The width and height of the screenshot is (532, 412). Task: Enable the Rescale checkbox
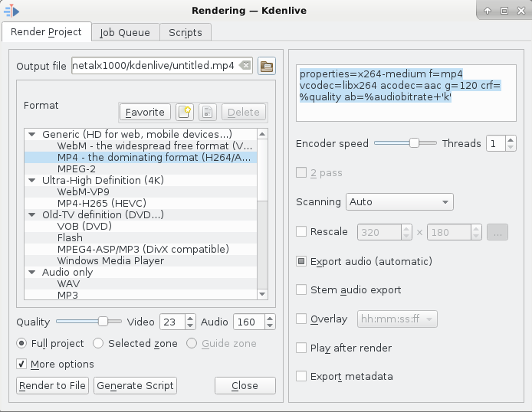point(301,232)
